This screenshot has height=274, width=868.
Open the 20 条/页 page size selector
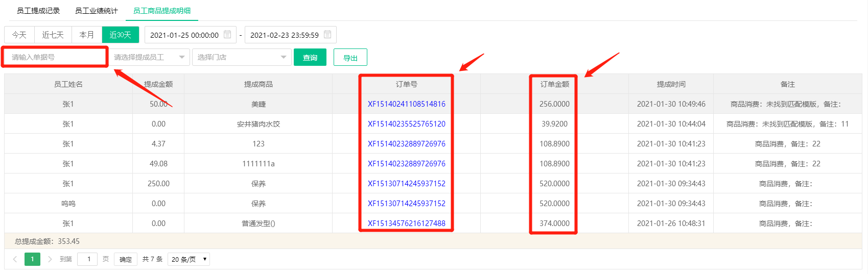click(189, 259)
